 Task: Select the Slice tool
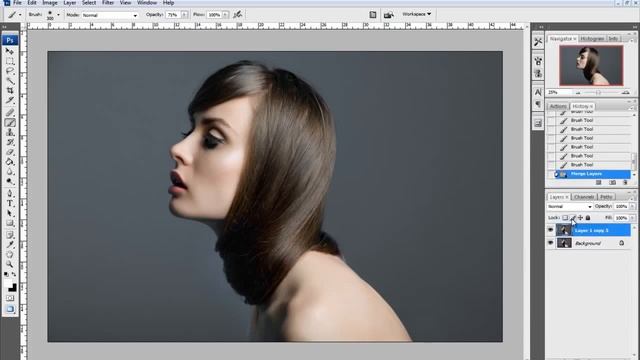tap(10, 100)
